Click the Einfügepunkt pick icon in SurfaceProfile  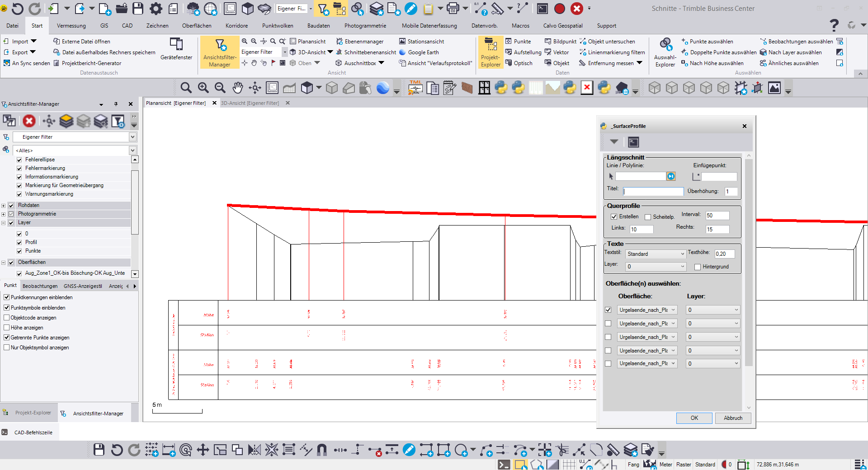(696, 176)
